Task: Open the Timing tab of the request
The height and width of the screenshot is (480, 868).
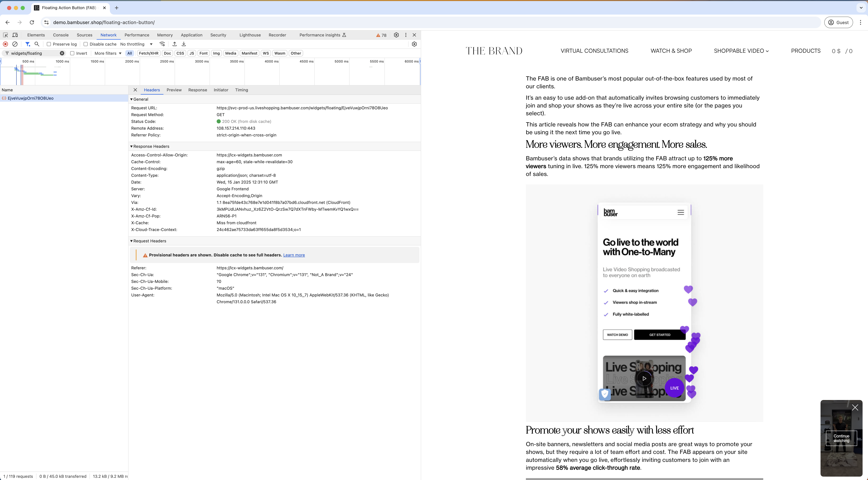Action: click(x=242, y=90)
